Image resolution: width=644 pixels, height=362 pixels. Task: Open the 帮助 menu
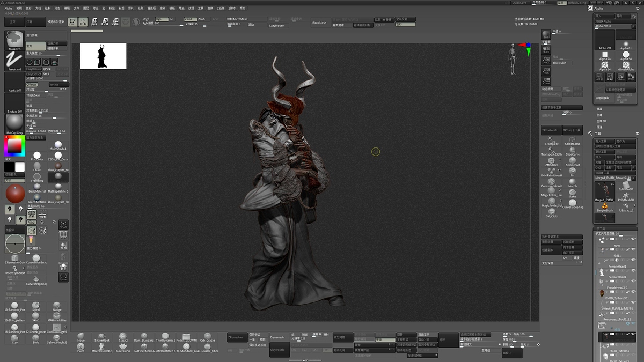point(243,9)
